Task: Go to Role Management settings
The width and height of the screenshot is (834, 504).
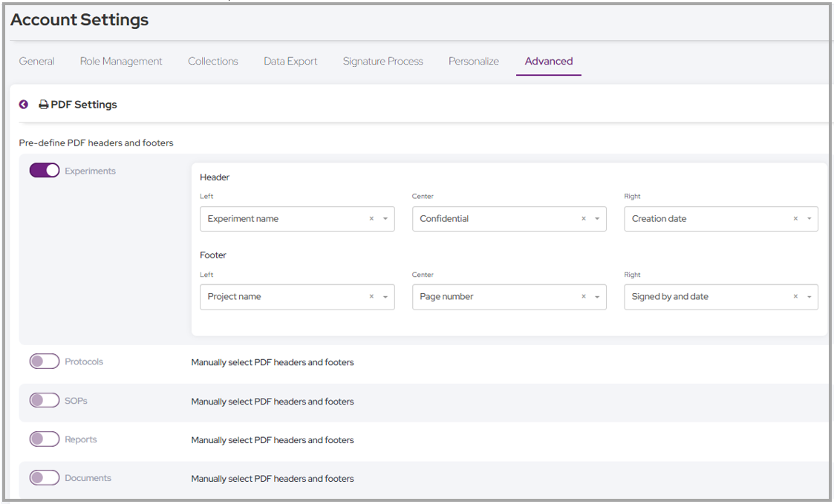Action: tap(121, 61)
